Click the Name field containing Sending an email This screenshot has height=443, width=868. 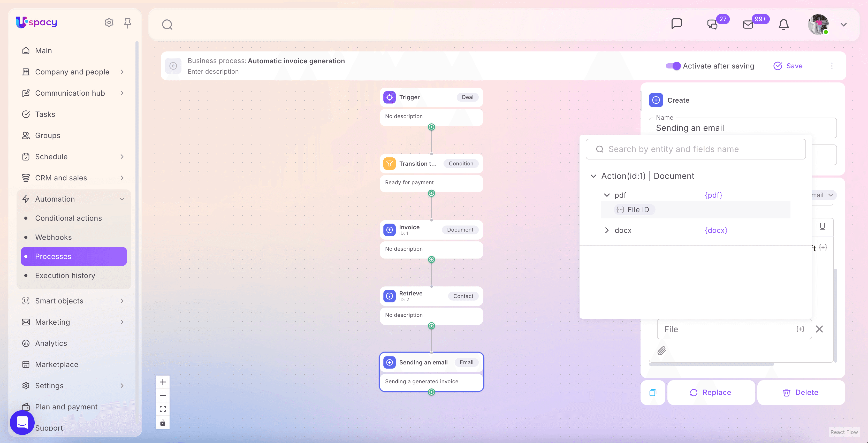tap(742, 128)
